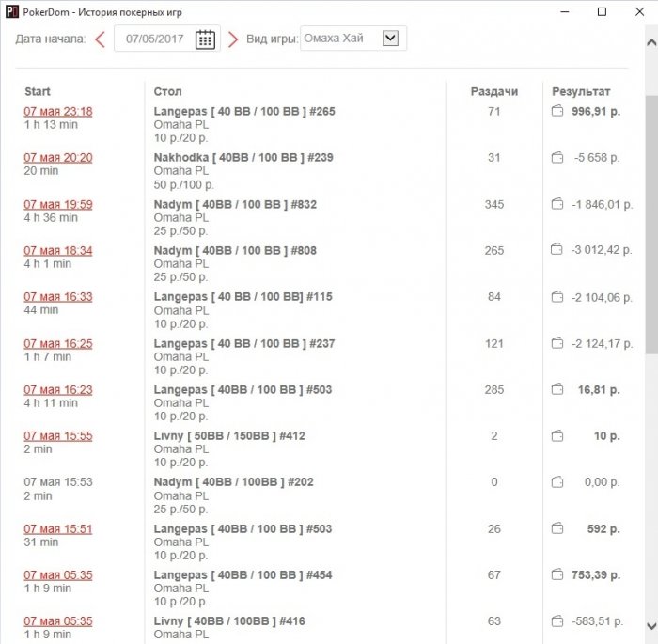The width and height of the screenshot is (658, 644).
Task: Click wallet icon beside -583,51 р. result
Action: coord(556,620)
